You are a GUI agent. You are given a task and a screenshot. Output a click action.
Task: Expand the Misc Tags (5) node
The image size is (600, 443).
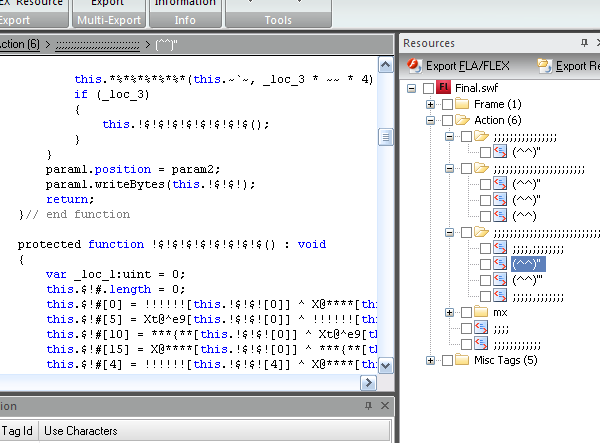pyautogui.click(x=430, y=360)
